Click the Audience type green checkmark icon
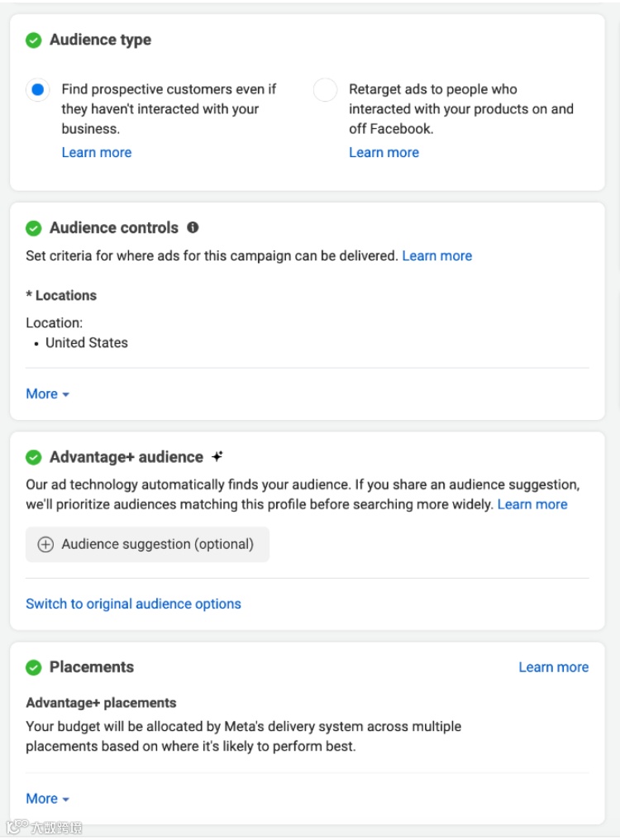The height and width of the screenshot is (840, 620). (x=34, y=41)
